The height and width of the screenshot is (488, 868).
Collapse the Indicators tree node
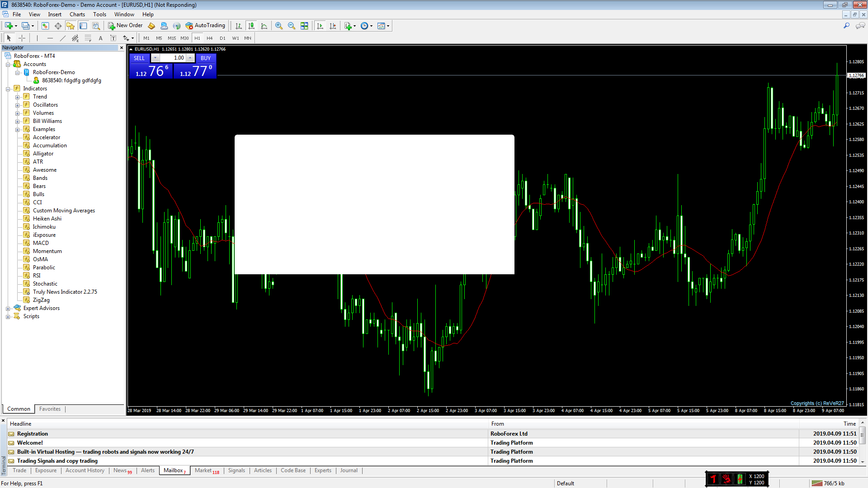8,89
